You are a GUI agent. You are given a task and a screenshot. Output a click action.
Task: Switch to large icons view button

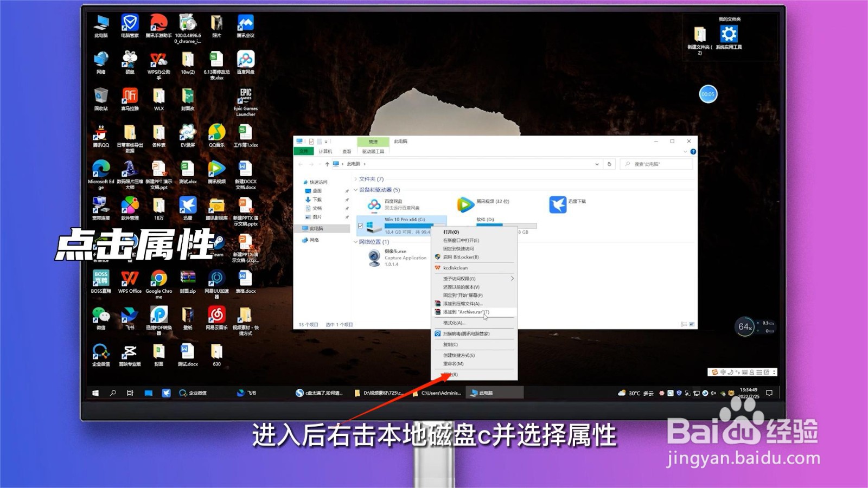click(x=692, y=324)
